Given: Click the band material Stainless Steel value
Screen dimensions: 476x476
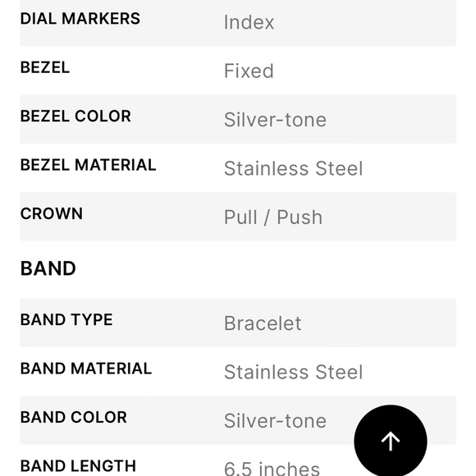Looking at the screenshot, I should [293, 372].
